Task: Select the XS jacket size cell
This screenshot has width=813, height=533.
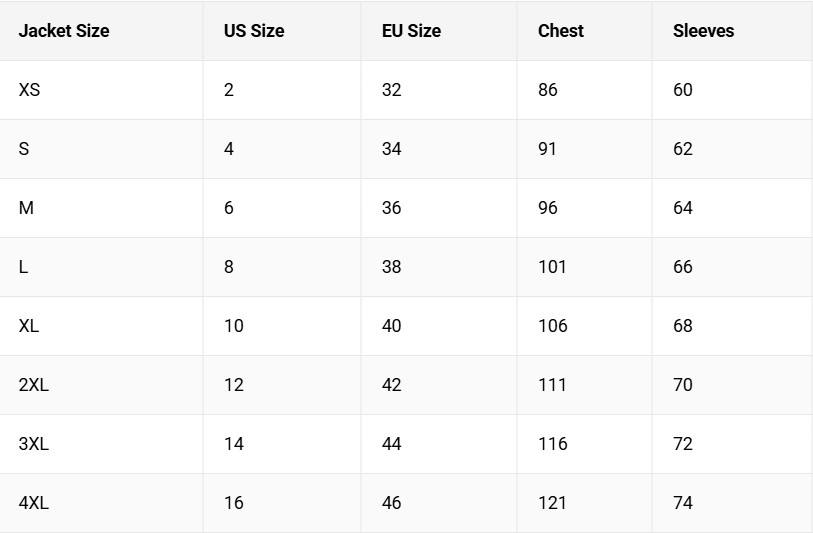Action: coord(30,90)
